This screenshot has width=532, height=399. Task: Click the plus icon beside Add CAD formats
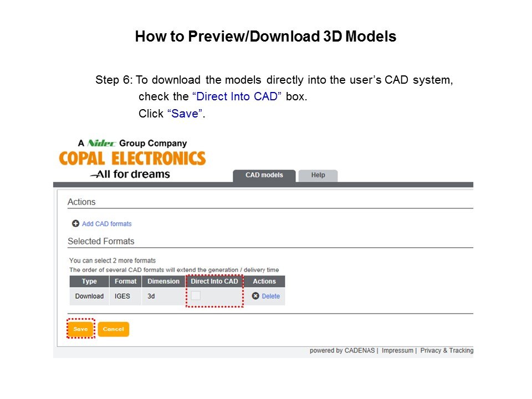click(x=75, y=224)
